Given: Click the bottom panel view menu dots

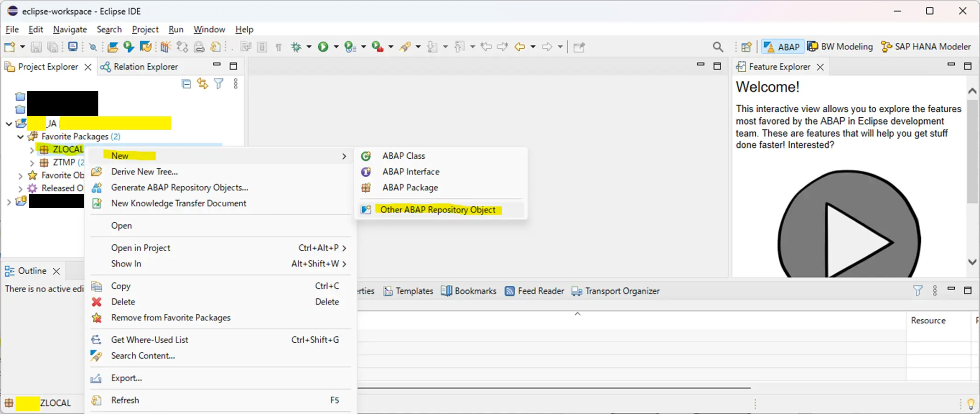Looking at the screenshot, I should 935,291.
